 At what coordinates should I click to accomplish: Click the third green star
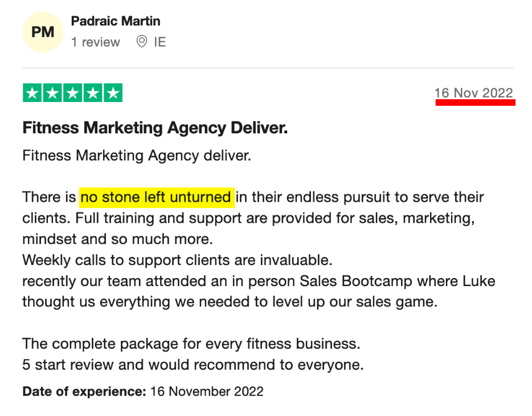click(72, 93)
